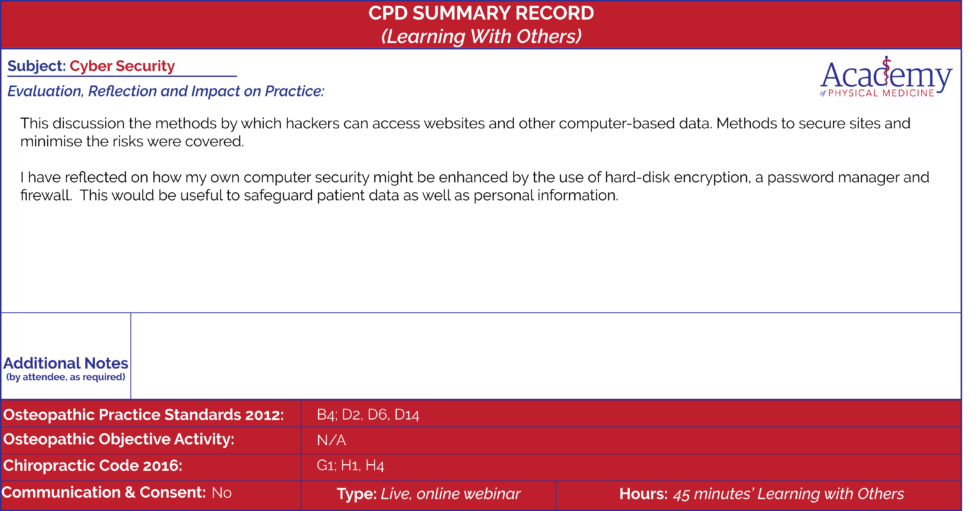
Task: Select the N/A objective activity value
Action: 331,440
